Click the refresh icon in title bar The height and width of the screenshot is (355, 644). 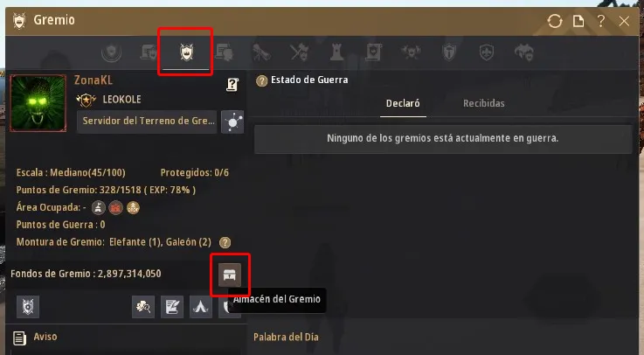(555, 21)
